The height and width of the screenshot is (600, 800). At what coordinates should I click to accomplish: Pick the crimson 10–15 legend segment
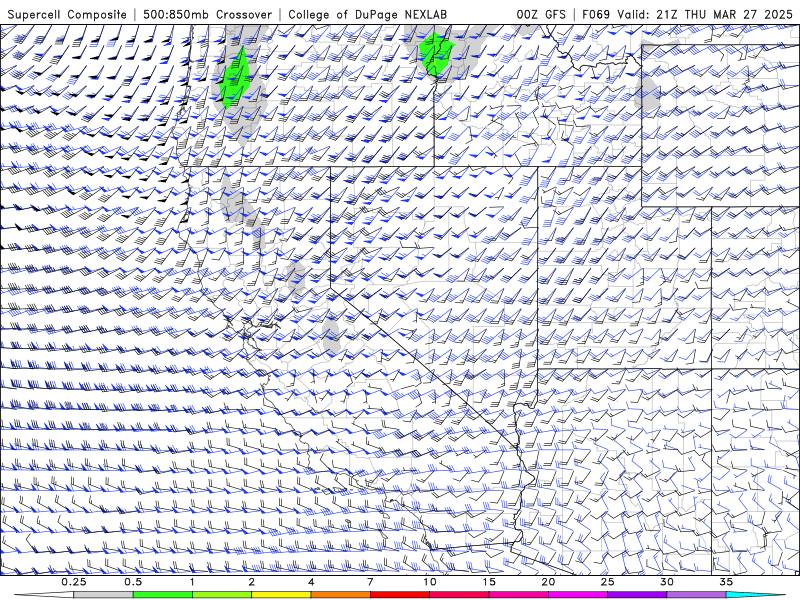pos(459,595)
